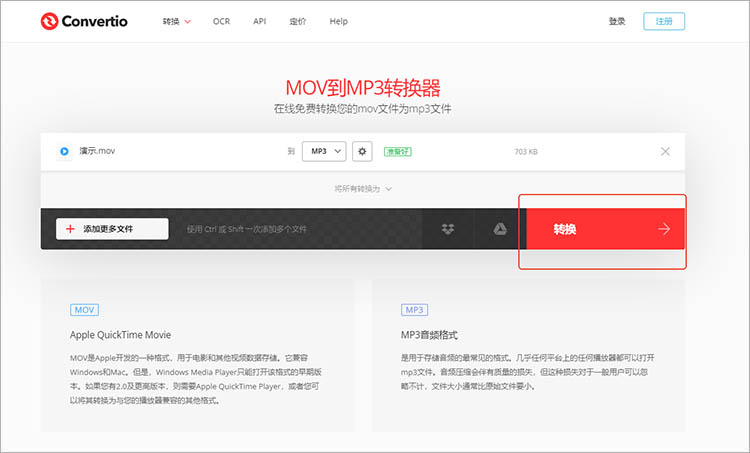Select the MOV到MP3转换器 page title
The image size is (750, 453).
click(363, 88)
